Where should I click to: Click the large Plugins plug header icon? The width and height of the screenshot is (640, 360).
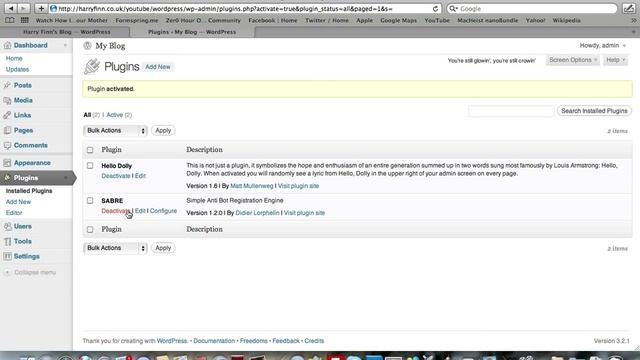point(92,66)
